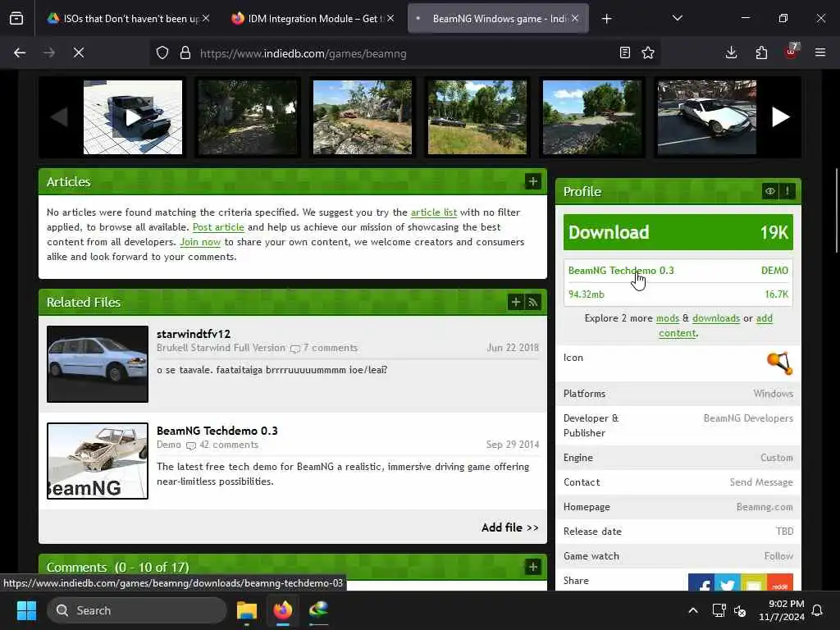Click the URL address bar
Image resolution: width=840 pixels, height=630 pixels.
(407, 53)
